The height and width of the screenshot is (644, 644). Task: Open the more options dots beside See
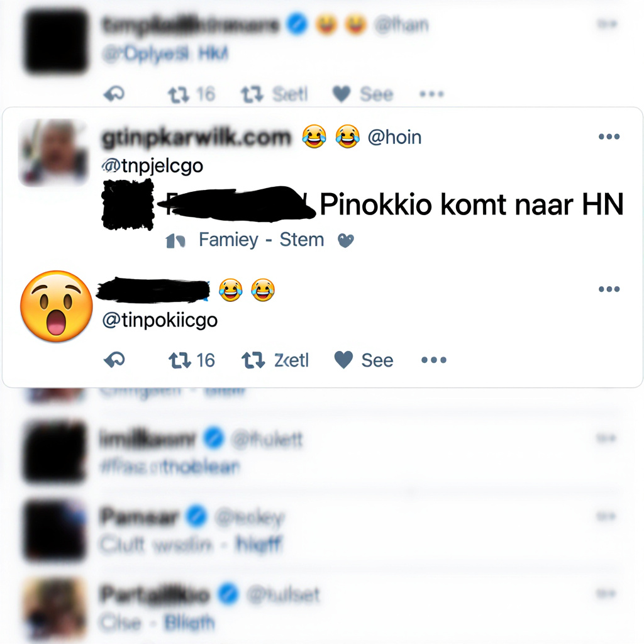(x=434, y=360)
